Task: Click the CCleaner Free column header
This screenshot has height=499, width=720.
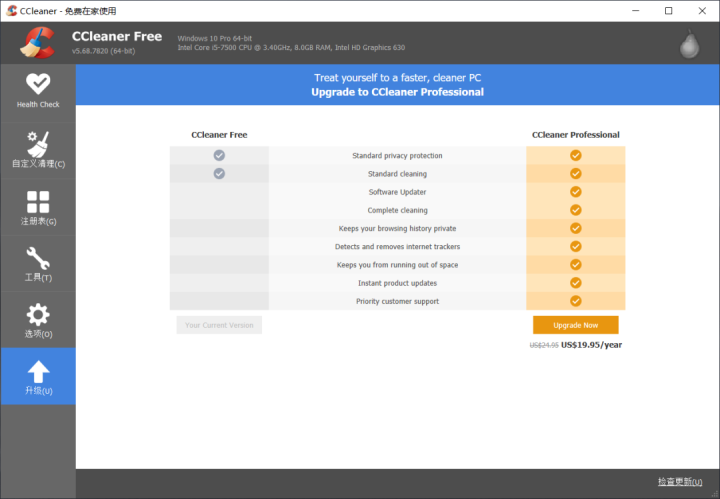Action: [219, 135]
